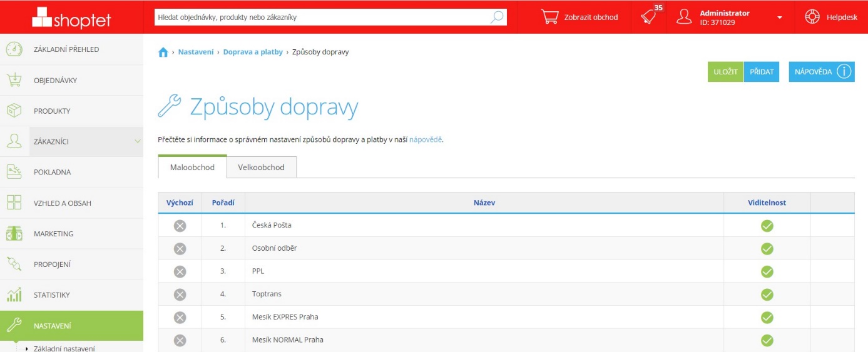The height and width of the screenshot is (352, 868).
Task: Open Objednávky menu item
Action: [x=71, y=80]
